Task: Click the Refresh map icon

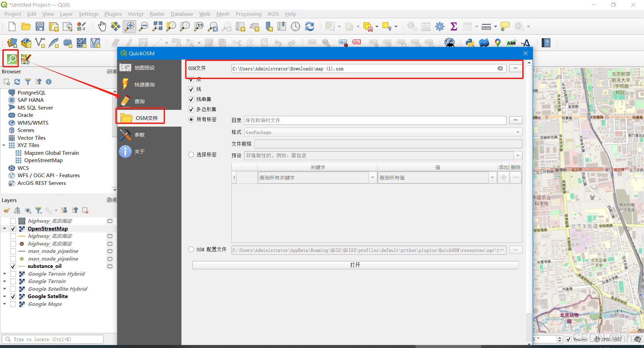Action: 309,26
